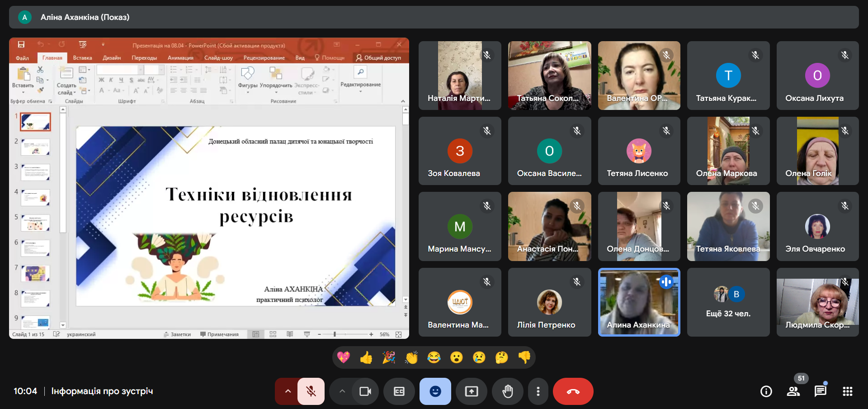The width and height of the screenshot is (868, 409).
Task: Select slide 5 thumbnail in panel
Action: tap(35, 223)
